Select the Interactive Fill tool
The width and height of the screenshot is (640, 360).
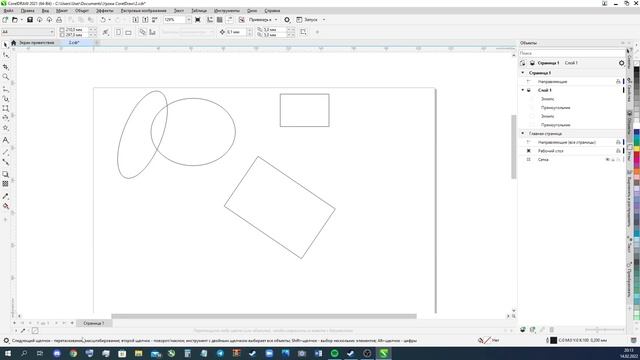5,206
